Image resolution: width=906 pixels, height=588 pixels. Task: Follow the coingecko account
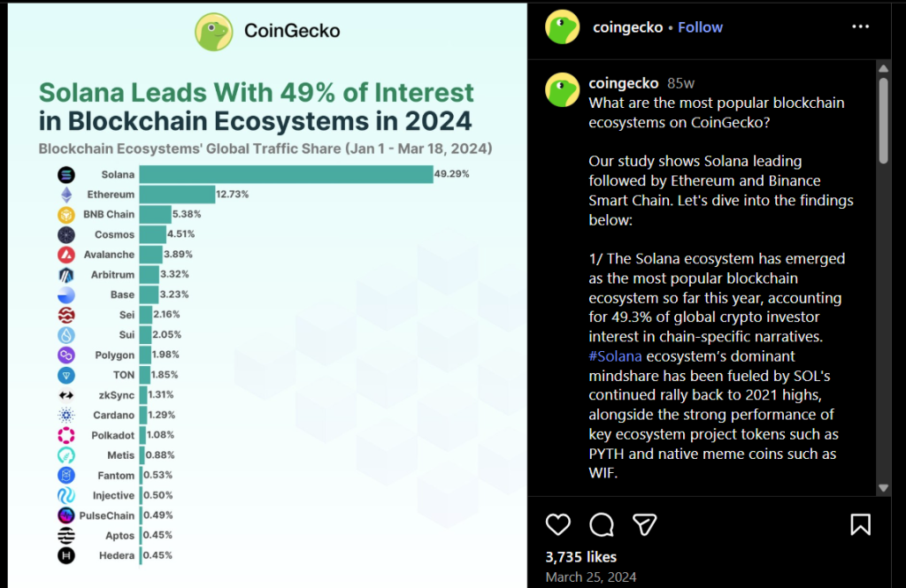[700, 27]
